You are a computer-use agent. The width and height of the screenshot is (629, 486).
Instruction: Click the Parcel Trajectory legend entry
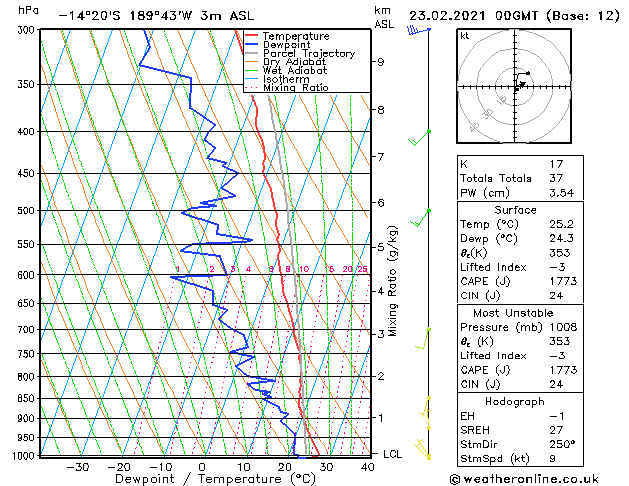300,53
